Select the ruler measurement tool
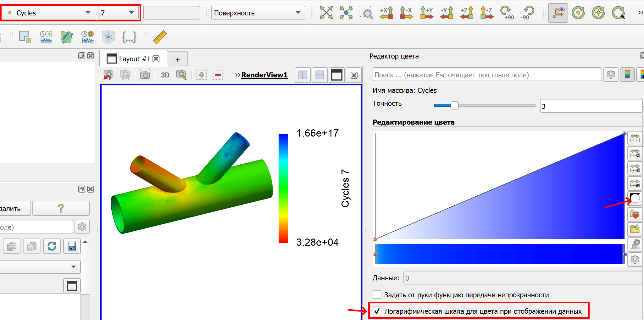 pos(160,37)
